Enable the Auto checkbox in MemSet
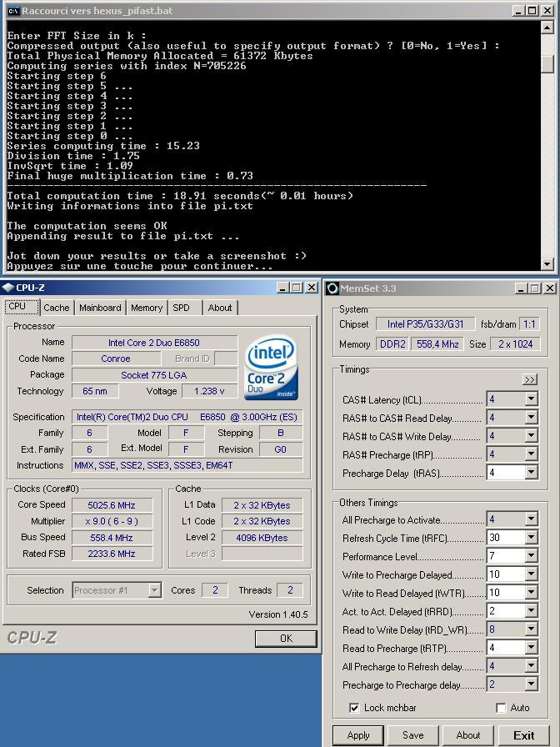Viewport: 560px width, 747px height. pyautogui.click(x=501, y=708)
